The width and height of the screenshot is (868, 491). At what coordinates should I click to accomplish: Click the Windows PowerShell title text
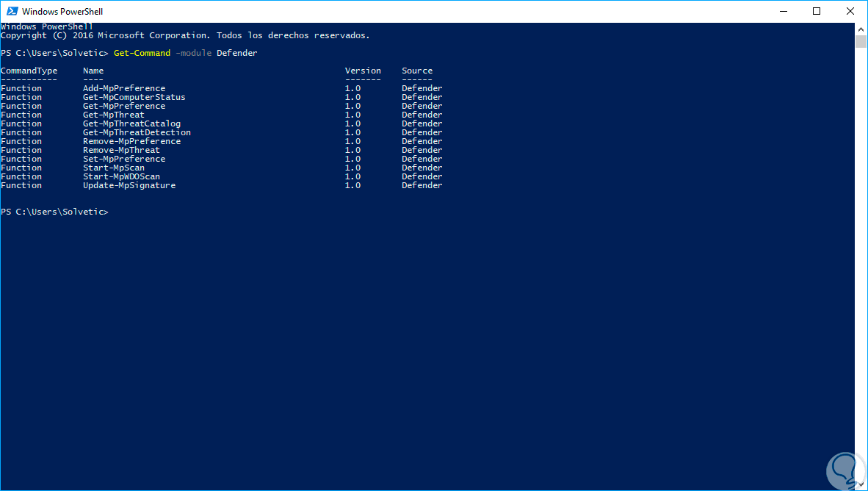coord(62,12)
